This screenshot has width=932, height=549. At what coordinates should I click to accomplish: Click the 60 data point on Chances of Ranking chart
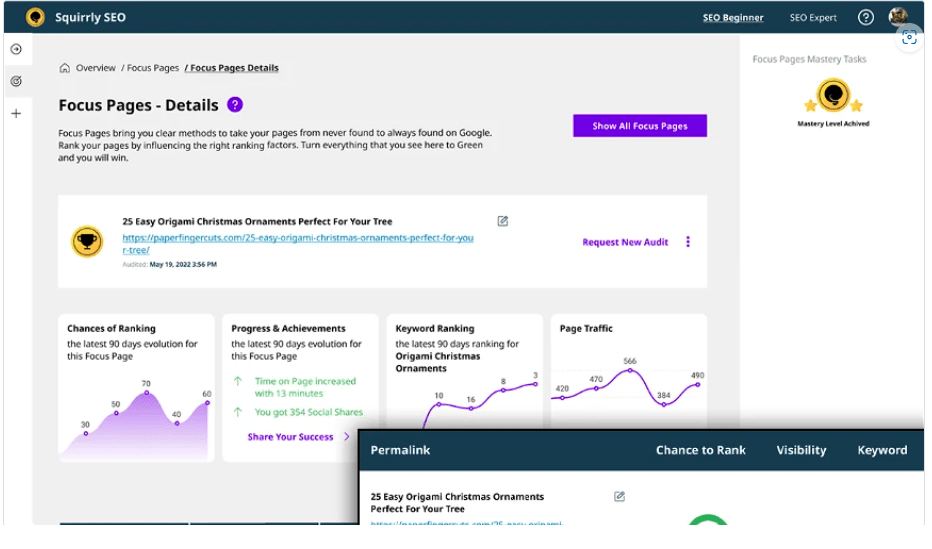[x=207, y=403]
